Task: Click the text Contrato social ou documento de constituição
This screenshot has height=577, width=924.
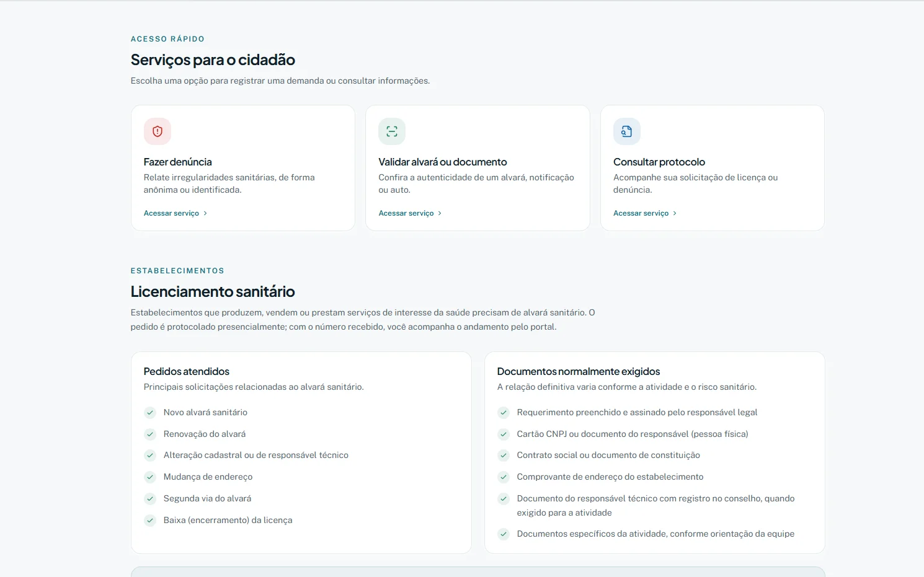Action: pyautogui.click(x=608, y=456)
